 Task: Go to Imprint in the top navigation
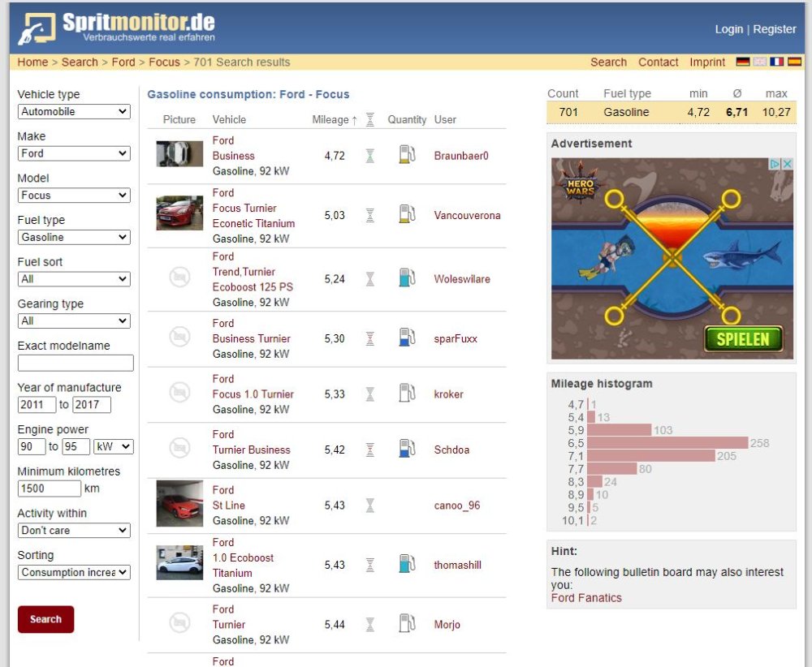[707, 62]
